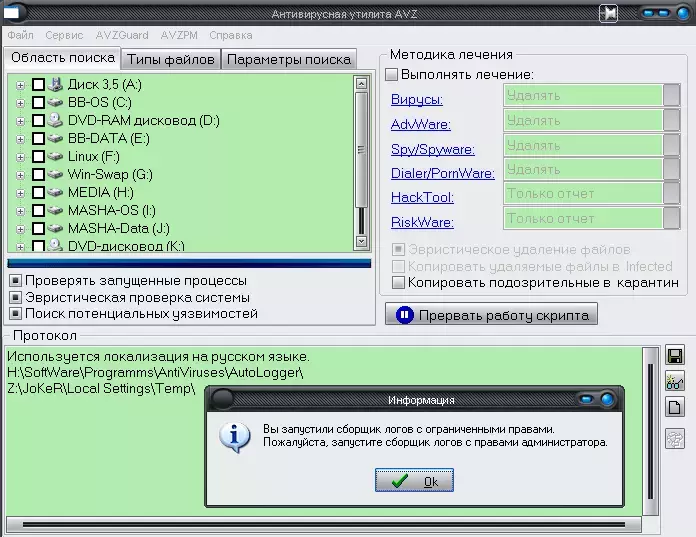Screen dimensions: 696x537
Task: Click the pin icon in the AVZ title bar
Action: (609, 13)
